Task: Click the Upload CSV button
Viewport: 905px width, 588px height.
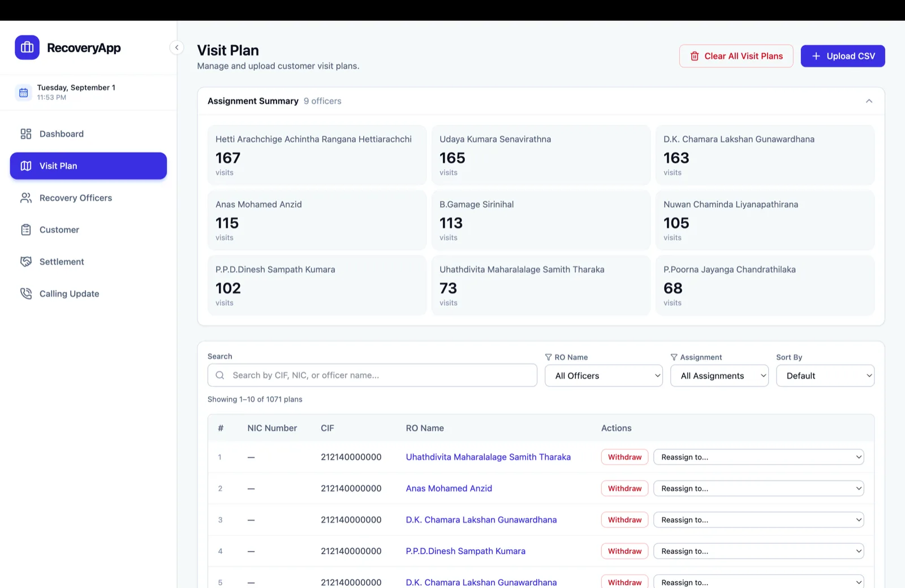Action: tap(843, 56)
